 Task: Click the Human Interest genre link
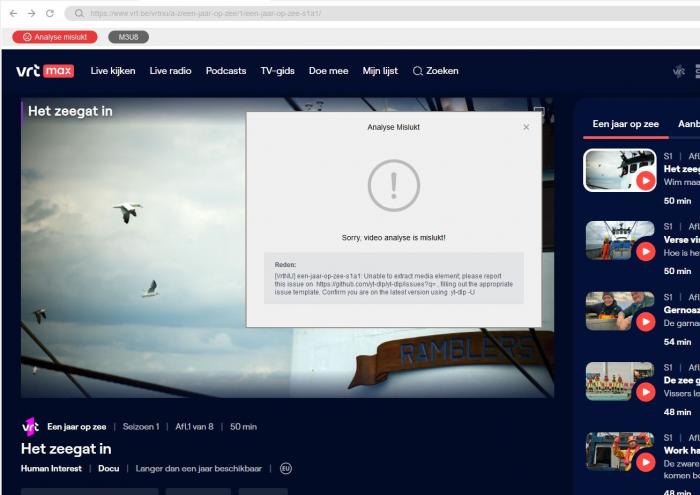point(52,468)
